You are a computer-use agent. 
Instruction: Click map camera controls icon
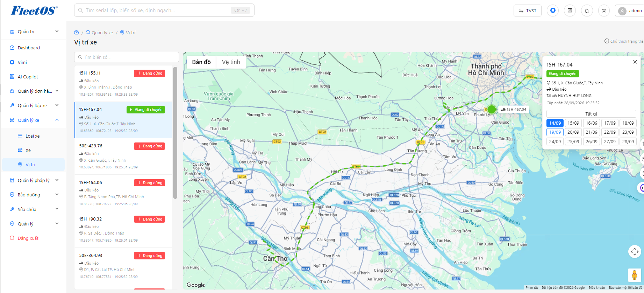[635, 251]
